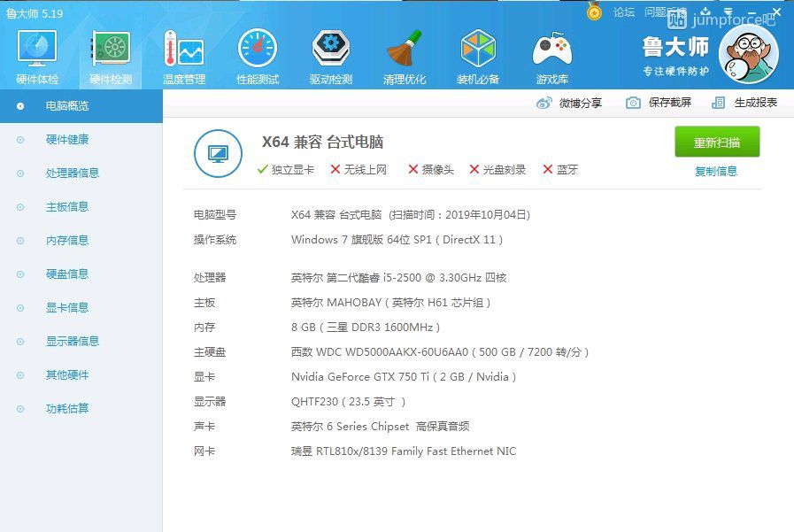Screen dimensions: 794x532
Task: Click sound card value '6 Series Chipset'
Action: (x=367, y=427)
